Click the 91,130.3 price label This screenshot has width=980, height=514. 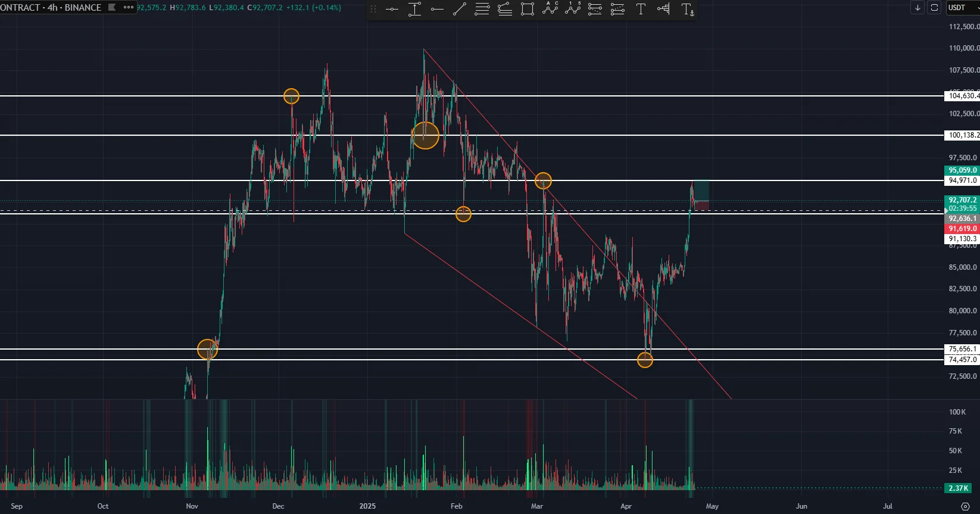point(962,239)
